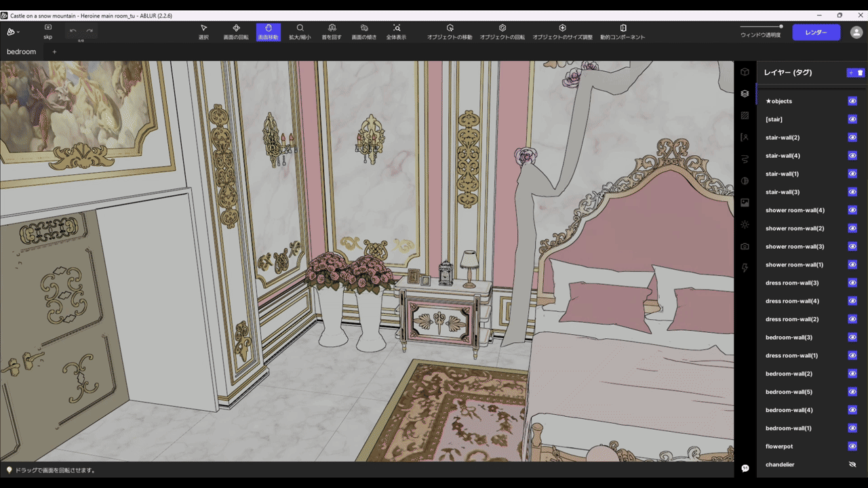Open the camera sidebar panel

coord(745,246)
